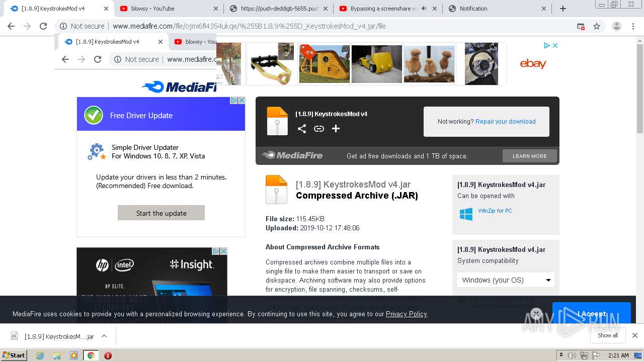The height and width of the screenshot is (362, 644).
Task: Close the HP Insight ad
Action: pos(224,251)
